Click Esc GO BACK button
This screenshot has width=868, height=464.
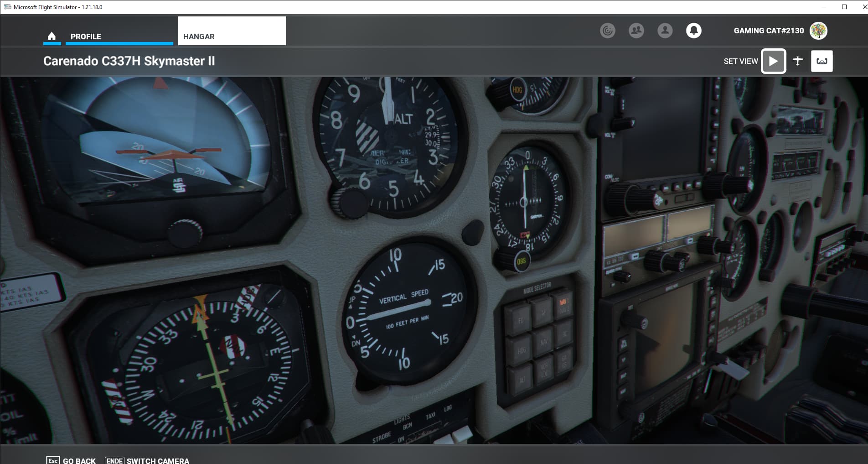(71, 460)
